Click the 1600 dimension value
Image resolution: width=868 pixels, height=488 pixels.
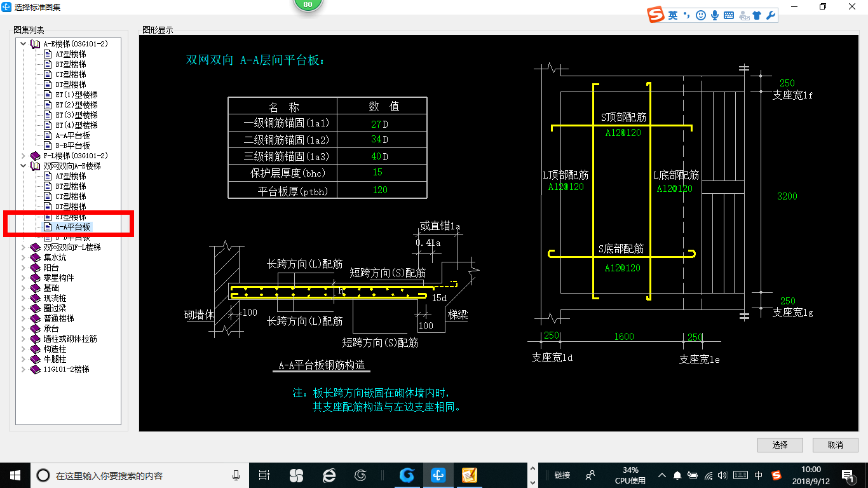[624, 337]
